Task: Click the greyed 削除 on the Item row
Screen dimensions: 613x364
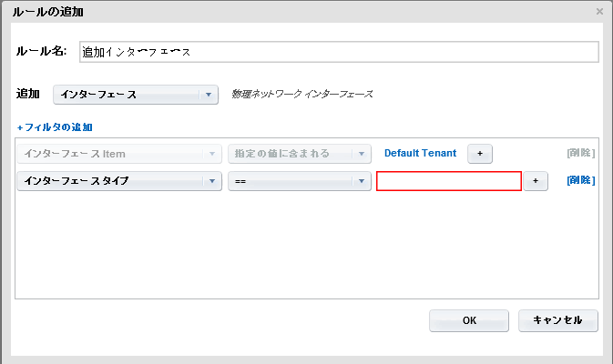Action: (580, 154)
